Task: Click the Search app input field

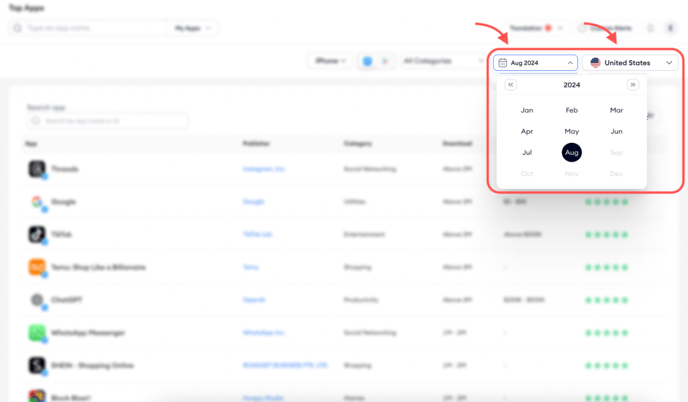Action: [x=108, y=121]
